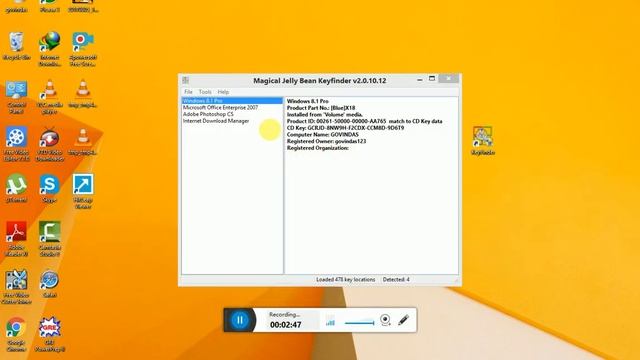The image size is (640, 360).
Task: Click the CD Key line in details
Action: (x=345, y=128)
